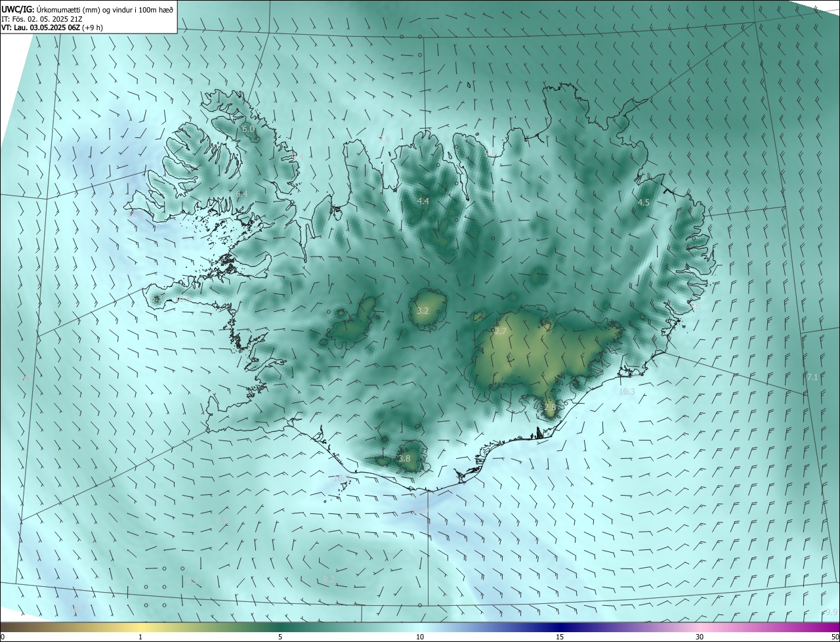Viewport: 840px width, 642px height.
Task: Click the 2.7 value on the large glacier
Action: pos(500,332)
